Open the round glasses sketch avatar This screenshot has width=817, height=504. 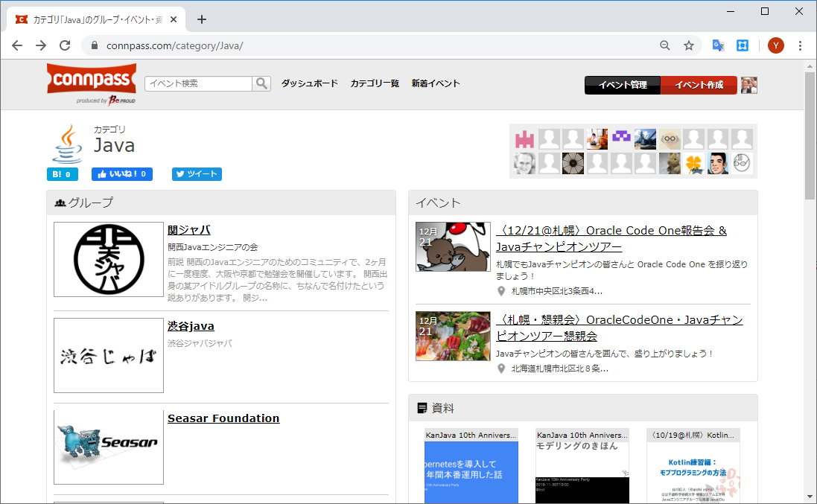click(742, 164)
